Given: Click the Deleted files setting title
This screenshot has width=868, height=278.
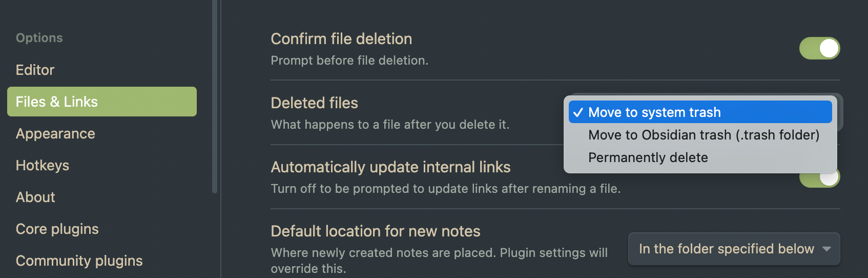Looking at the screenshot, I should point(314,103).
